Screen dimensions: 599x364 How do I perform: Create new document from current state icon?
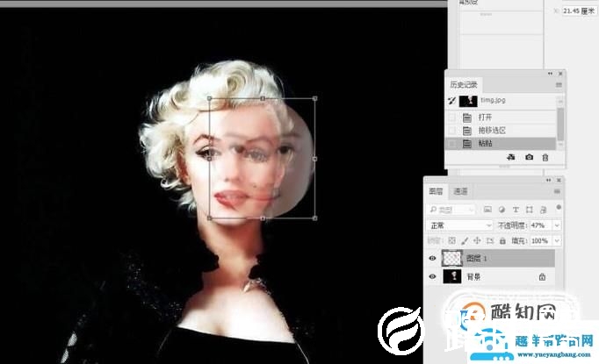[x=511, y=157]
